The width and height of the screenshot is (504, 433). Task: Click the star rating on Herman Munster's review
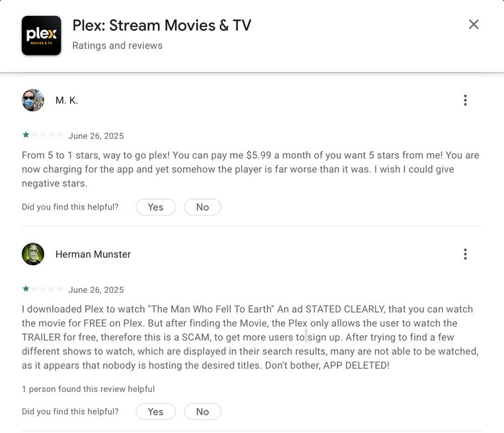(x=42, y=289)
